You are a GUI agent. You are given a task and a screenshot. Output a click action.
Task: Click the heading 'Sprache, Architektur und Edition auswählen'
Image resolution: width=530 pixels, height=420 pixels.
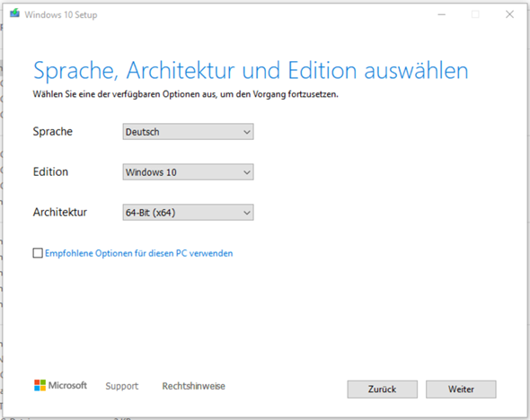click(251, 71)
